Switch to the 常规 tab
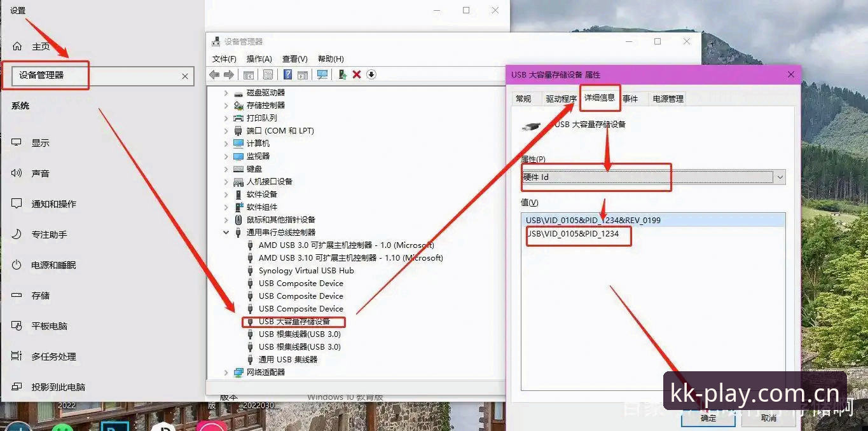 click(x=523, y=99)
